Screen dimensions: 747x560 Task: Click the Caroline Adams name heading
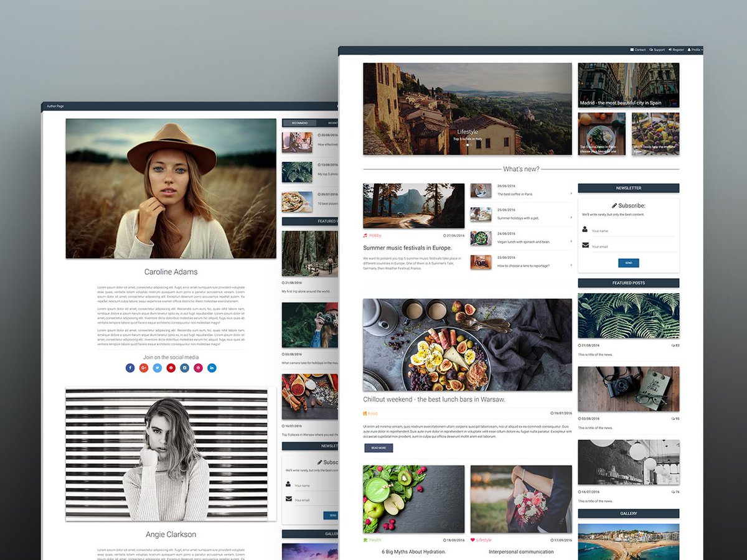click(x=171, y=272)
